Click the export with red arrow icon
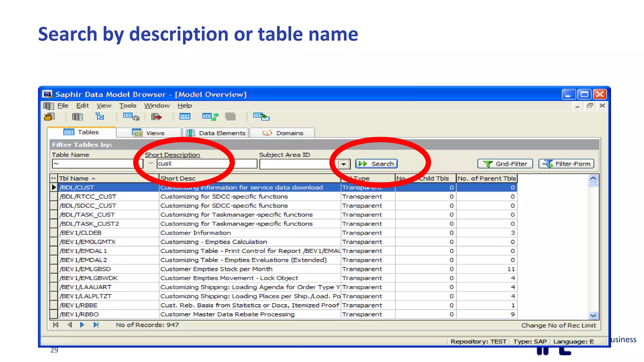644x362 pixels. click(156, 117)
